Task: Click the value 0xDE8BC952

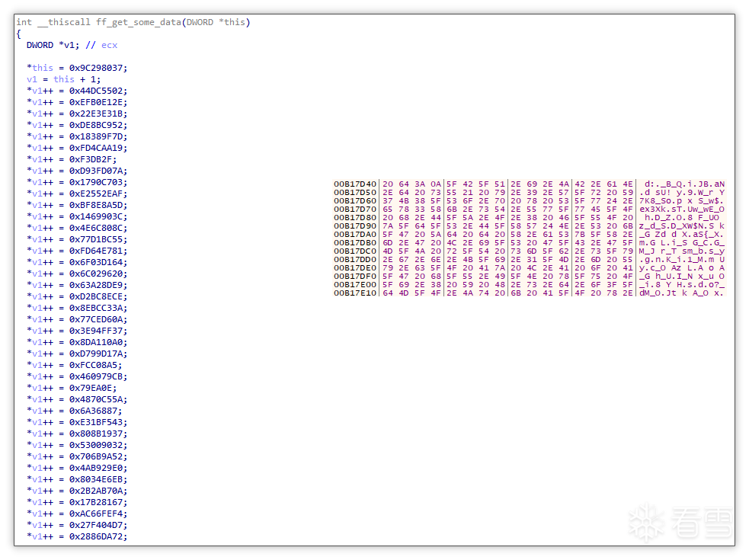Action: [x=95, y=126]
